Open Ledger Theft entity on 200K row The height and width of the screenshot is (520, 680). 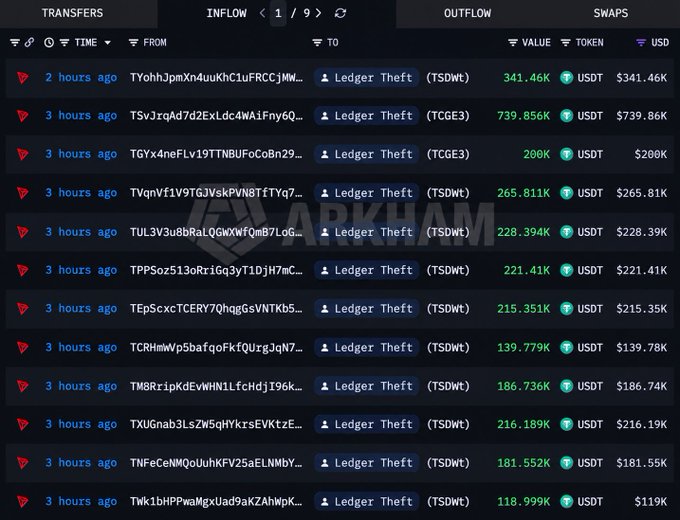pos(366,154)
